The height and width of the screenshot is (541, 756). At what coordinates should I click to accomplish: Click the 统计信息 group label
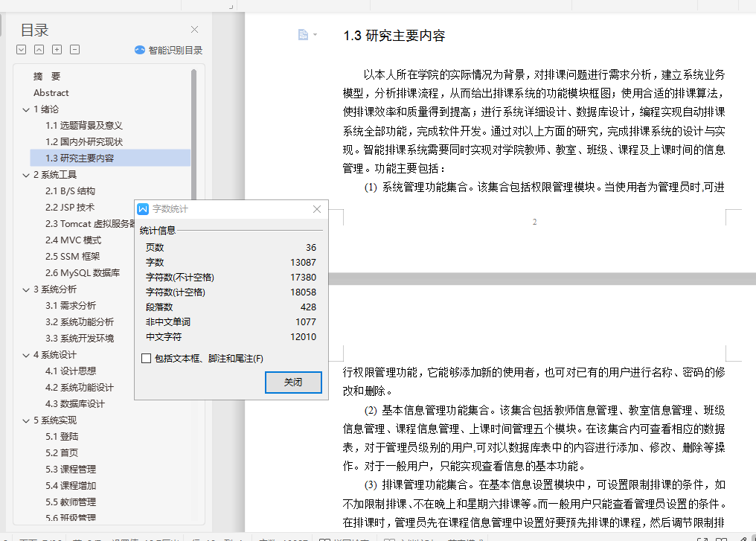[x=158, y=231]
